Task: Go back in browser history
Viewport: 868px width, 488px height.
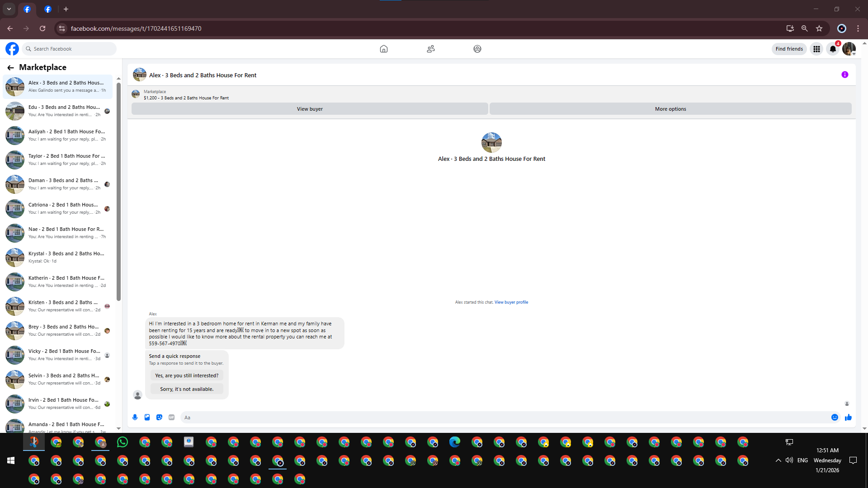Action: point(10,28)
